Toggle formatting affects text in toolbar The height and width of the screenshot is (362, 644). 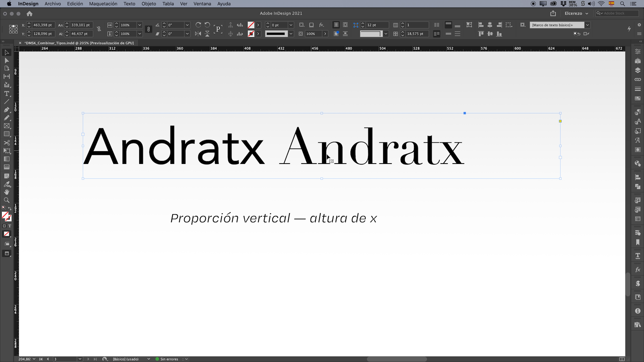click(x=10, y=226)
